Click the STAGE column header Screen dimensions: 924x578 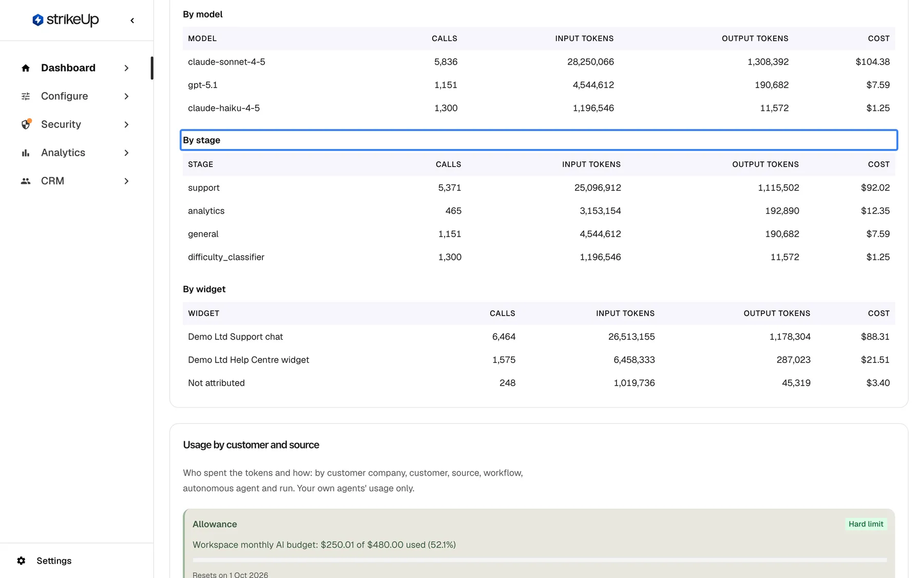coord(200,164)
